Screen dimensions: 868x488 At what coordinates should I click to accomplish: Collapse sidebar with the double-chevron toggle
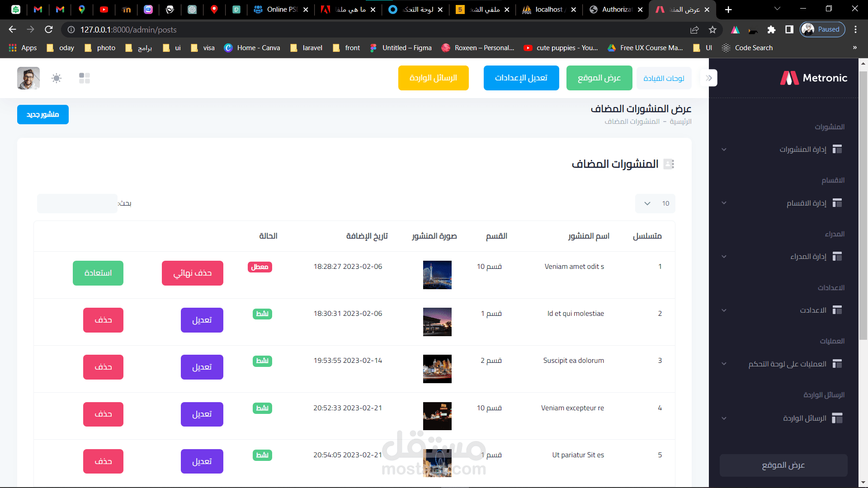[709, 78]
